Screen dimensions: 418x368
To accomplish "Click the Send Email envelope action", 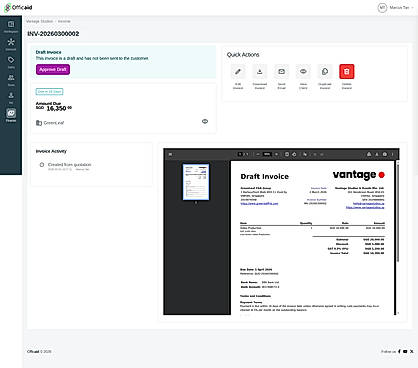I will tap(281, 71).
